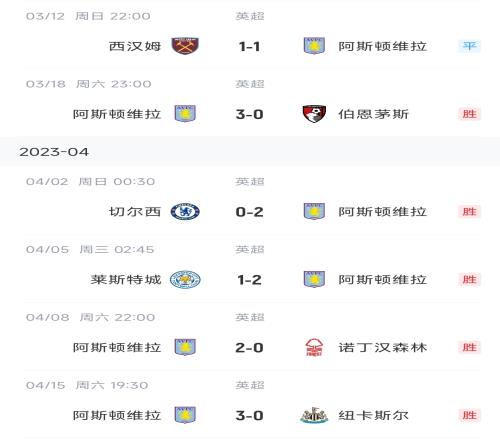Tap Aston Villa badge in Bournemouth match
Image resolution: width=500 pixels, height=440 pixels.
point(185,114)
